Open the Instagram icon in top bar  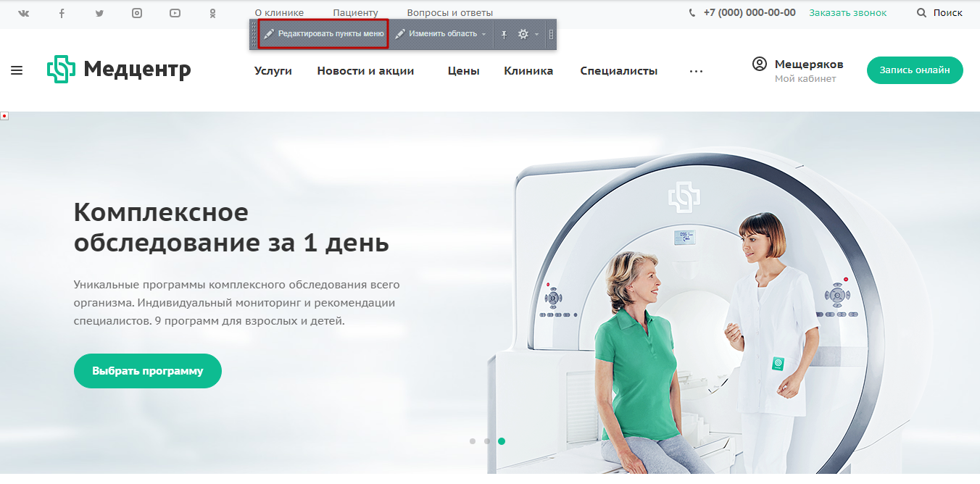tap(137, 13)
